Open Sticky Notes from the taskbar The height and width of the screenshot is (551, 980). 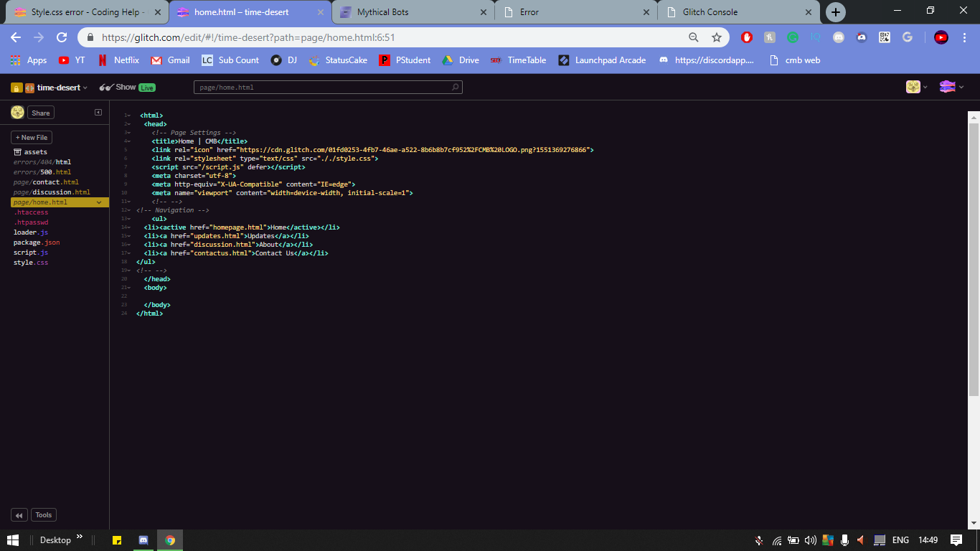pos(117,540)
